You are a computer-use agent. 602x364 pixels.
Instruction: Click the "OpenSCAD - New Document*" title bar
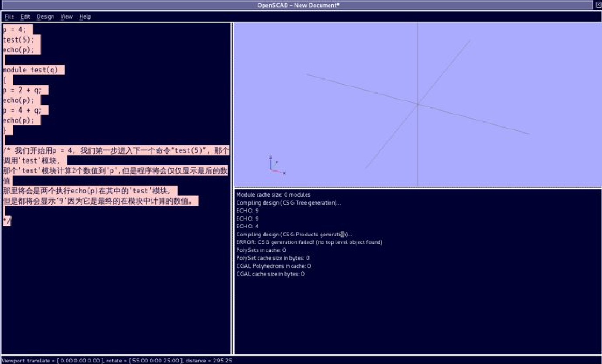click(x=298, y=5)
